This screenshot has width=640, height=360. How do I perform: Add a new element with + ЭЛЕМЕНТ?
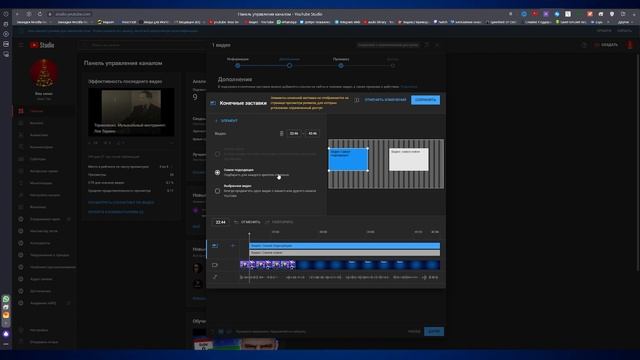(227, 121)
